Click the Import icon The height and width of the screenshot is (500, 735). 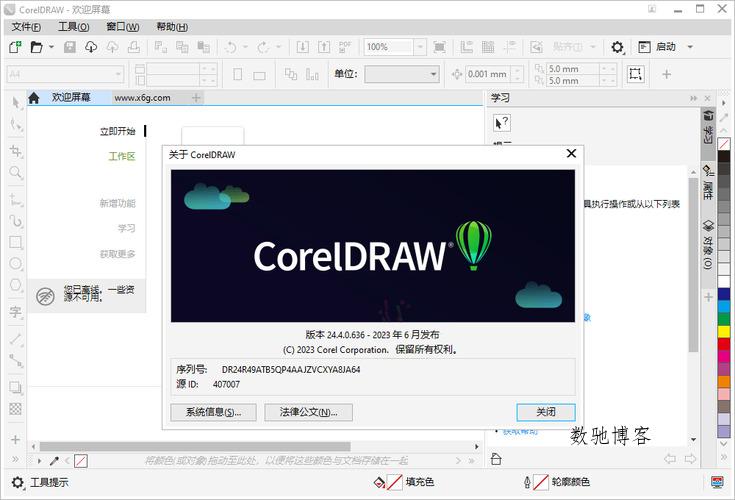click(x=303, y=47)
